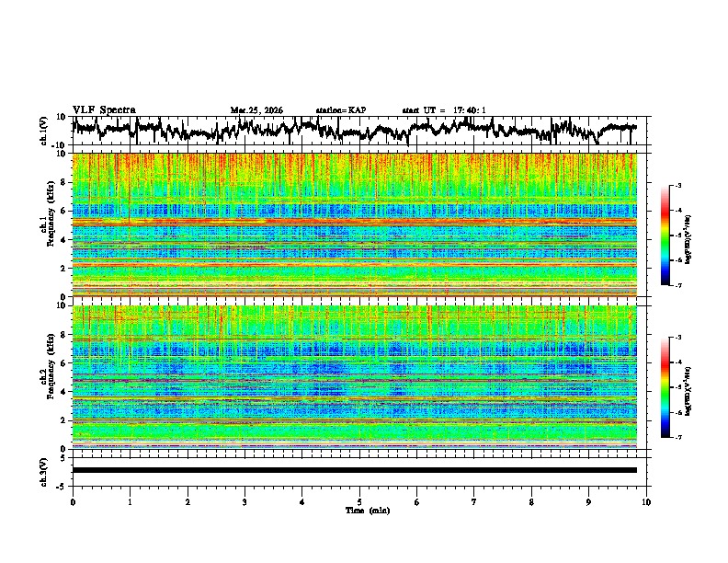Image resolution: width=728 pixels, height=563 pixels.
Task: Click the "station=KAP" header label
Action: pos(341,110)
